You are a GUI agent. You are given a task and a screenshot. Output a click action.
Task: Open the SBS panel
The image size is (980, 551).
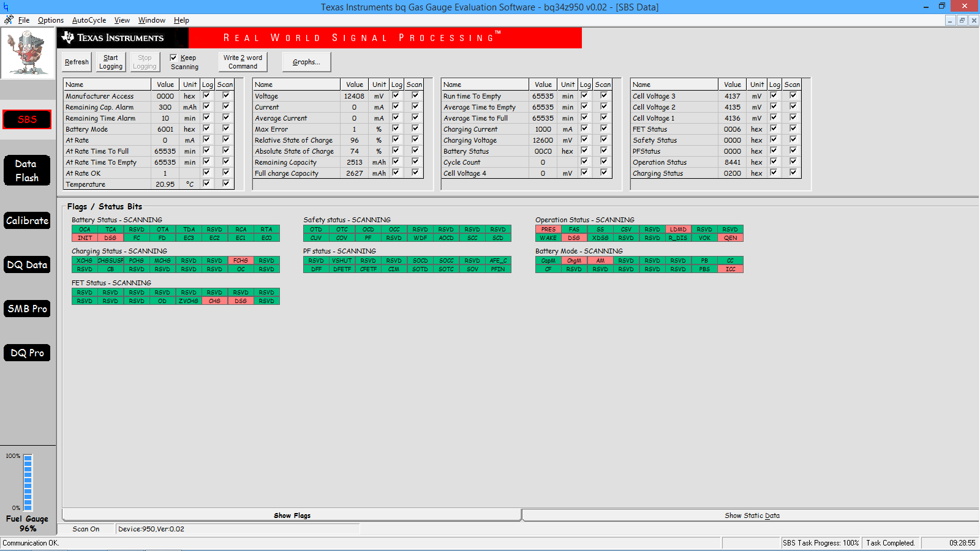(x=27, y=119)
